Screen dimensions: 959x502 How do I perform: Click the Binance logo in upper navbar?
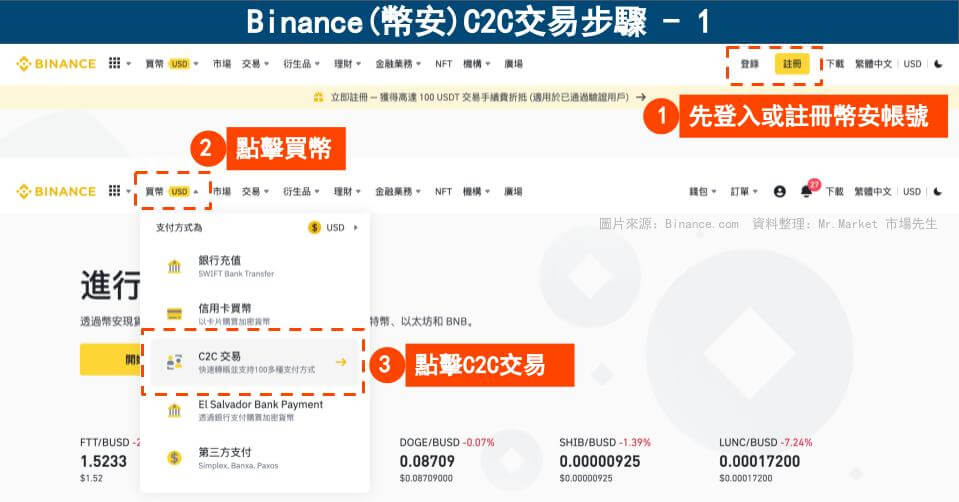pyautogui.click(x=56, y=64)
